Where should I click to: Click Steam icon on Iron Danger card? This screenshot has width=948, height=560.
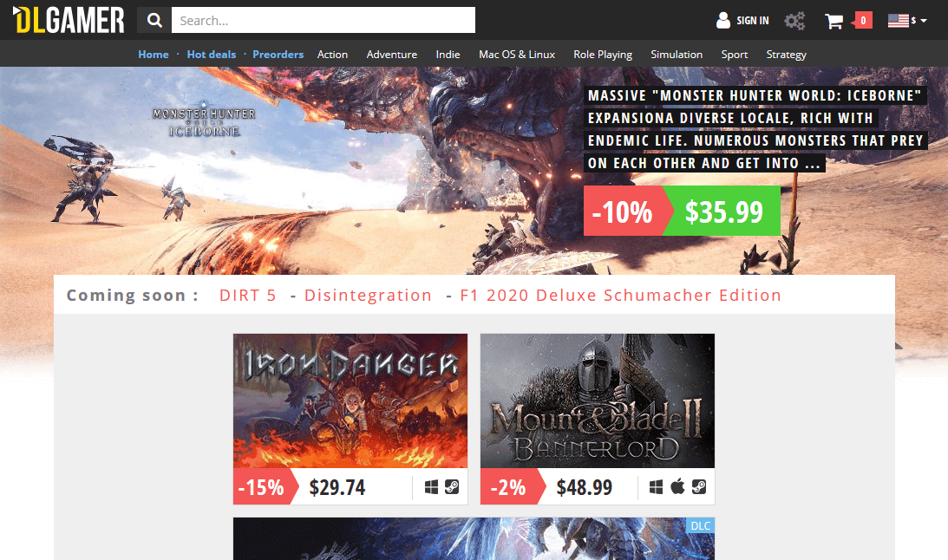click(452, 487)
